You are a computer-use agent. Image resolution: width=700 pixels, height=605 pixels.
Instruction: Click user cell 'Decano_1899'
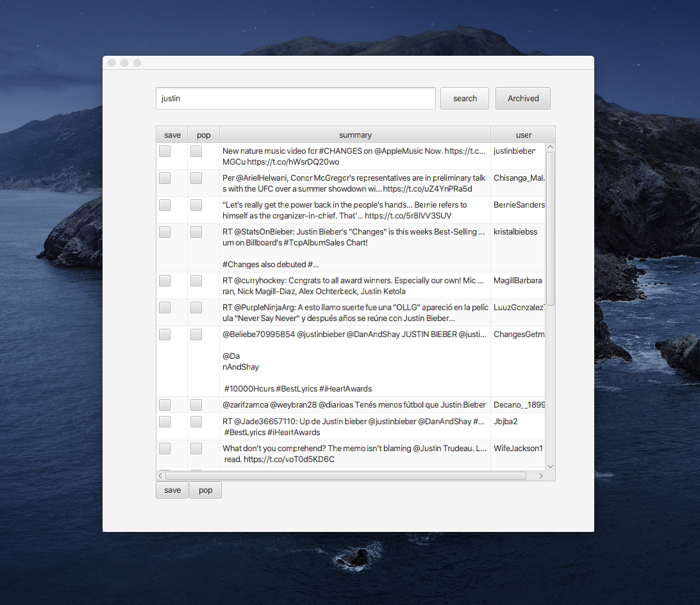click(518, 405)
